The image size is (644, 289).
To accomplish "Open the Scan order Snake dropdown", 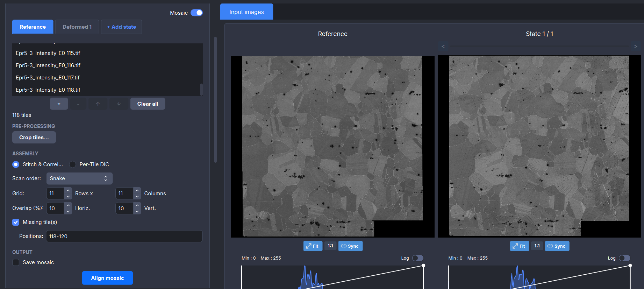I will (x=79, y=178).
